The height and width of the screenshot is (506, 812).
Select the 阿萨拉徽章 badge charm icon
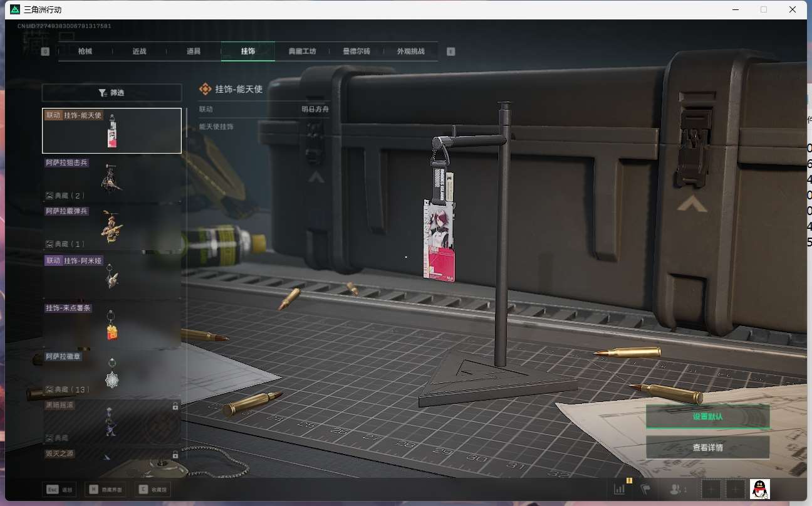coord(112,375)
